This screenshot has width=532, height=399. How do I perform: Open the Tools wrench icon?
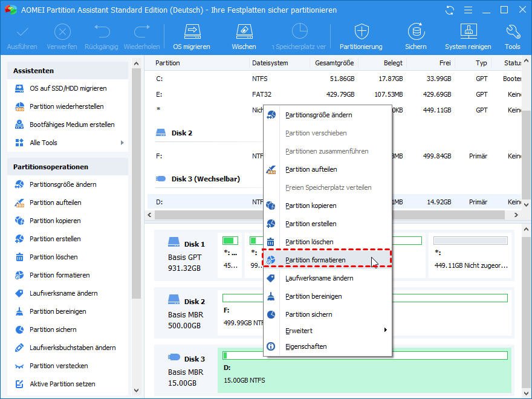[x=512, y=37]
